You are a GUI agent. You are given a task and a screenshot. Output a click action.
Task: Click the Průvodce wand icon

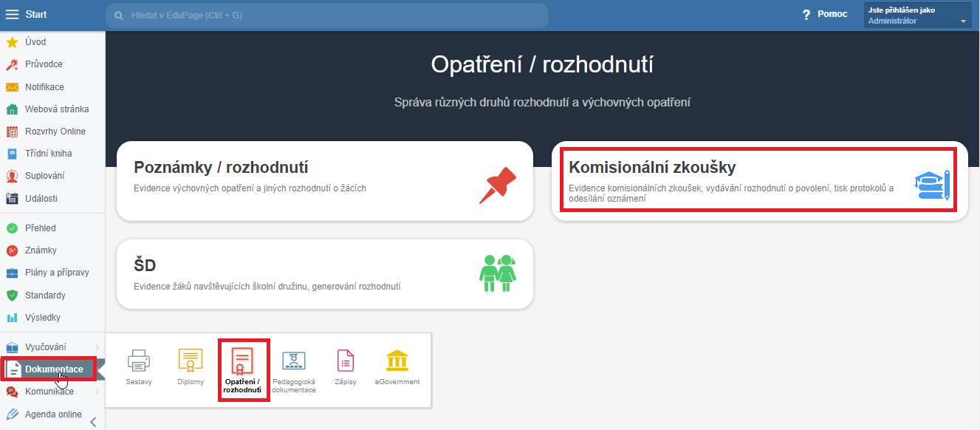12,64
